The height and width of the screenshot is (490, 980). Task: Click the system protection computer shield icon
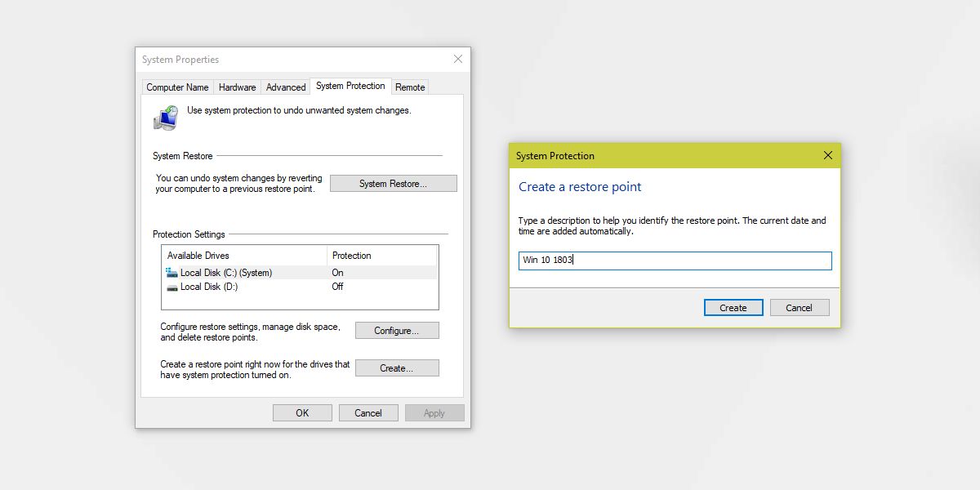click(166, 117)
